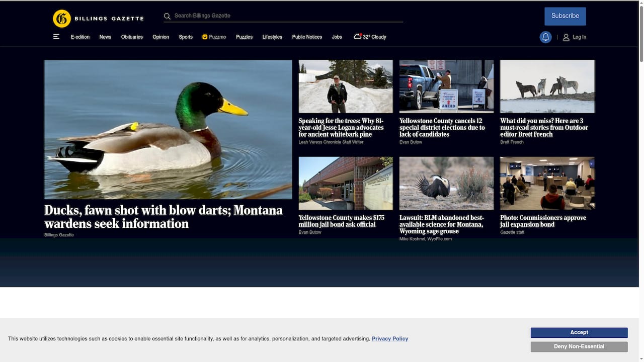Click the mallard duck photo

point(168,129)
